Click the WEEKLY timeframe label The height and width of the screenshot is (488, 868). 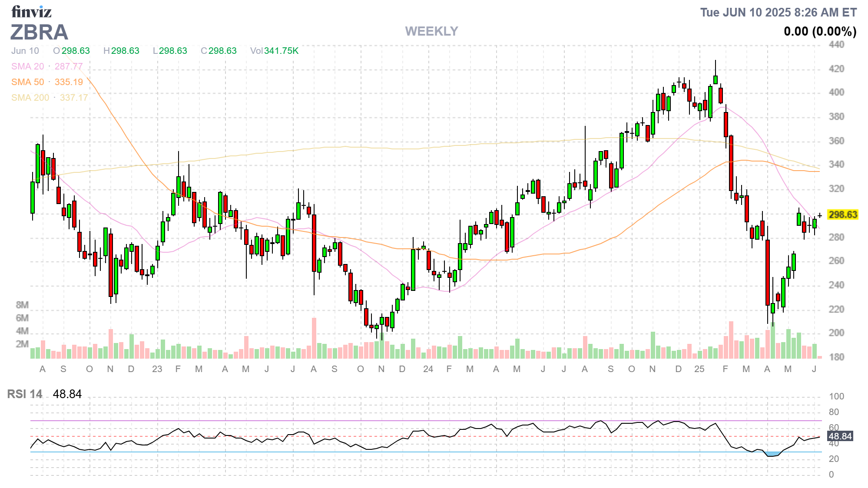pos(431,31)
